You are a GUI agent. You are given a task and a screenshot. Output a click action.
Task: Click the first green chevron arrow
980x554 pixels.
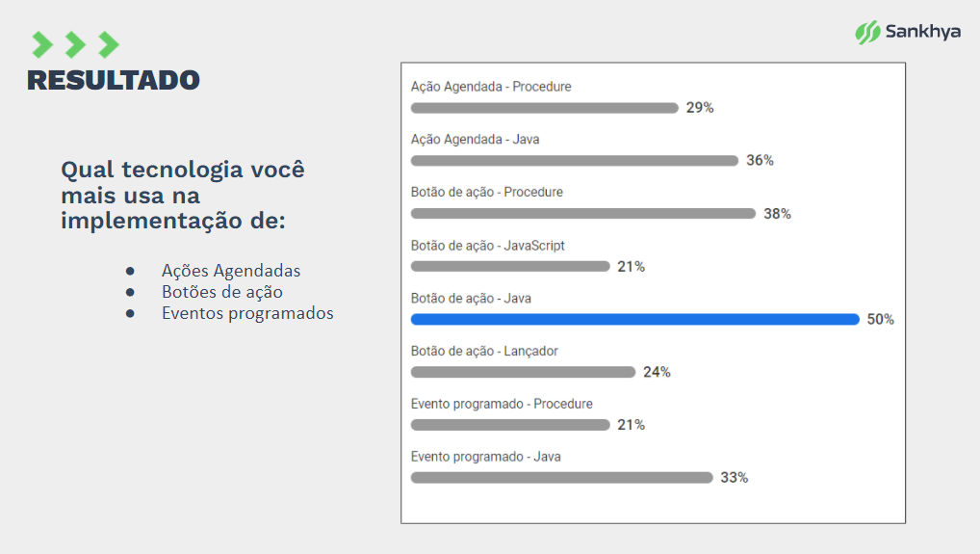pos(42,45)
